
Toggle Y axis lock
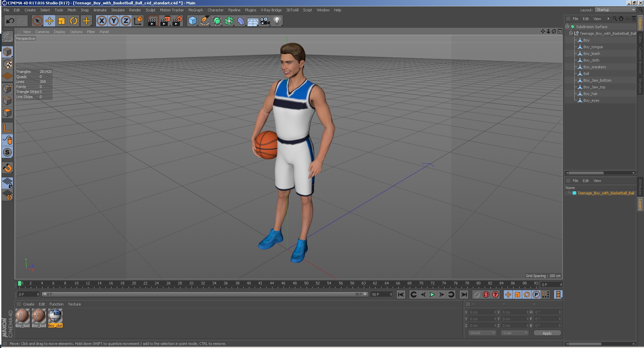pyautogui.click(x=114, y=21)
